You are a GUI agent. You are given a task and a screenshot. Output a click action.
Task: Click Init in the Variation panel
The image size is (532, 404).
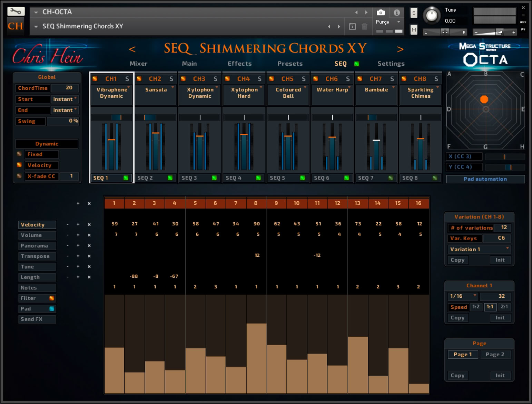pyautogui.click(x=500, y=260)
